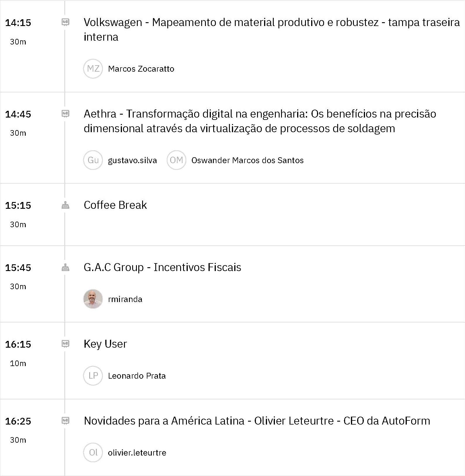Screen dimensions: 465x476
Task: Click the G.A.C Group session icon
Action: coord(66,267)
